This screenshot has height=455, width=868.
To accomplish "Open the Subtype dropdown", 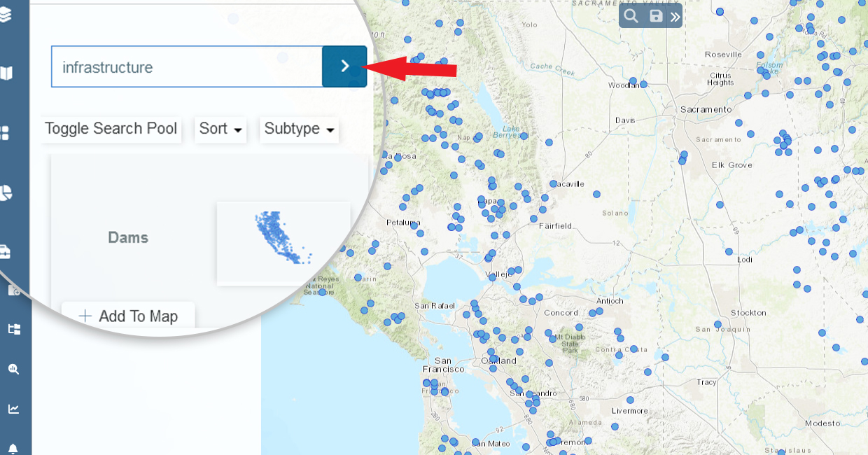I will (299, 129).
